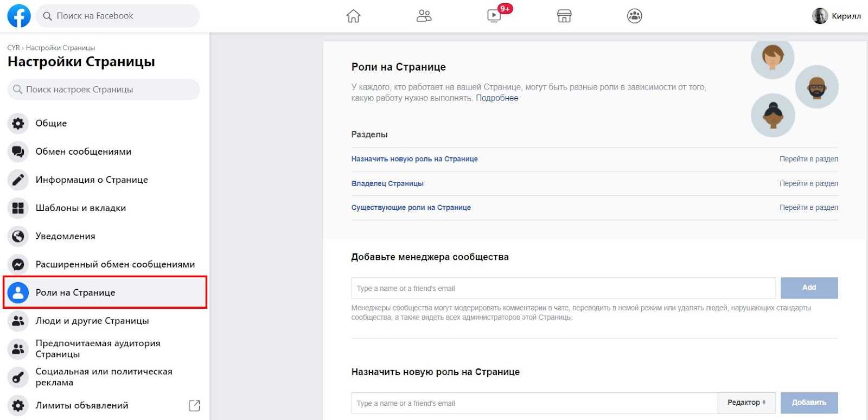This screenshot has width=868, height=420.
Task: Open Шаблоны и вкладки settings
Action: click(80, 208)
